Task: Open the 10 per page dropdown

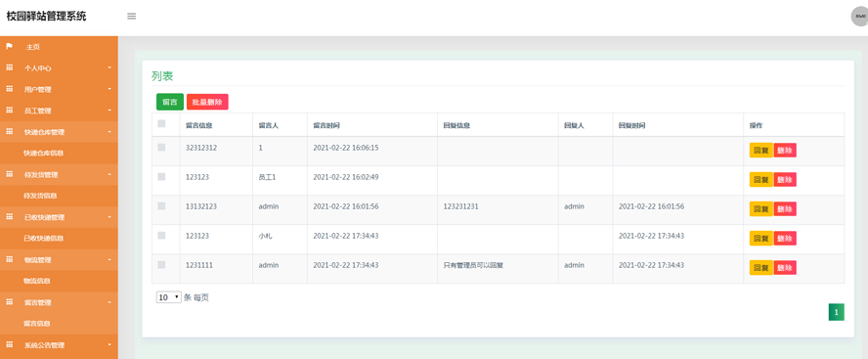Action: coord(169,297)
